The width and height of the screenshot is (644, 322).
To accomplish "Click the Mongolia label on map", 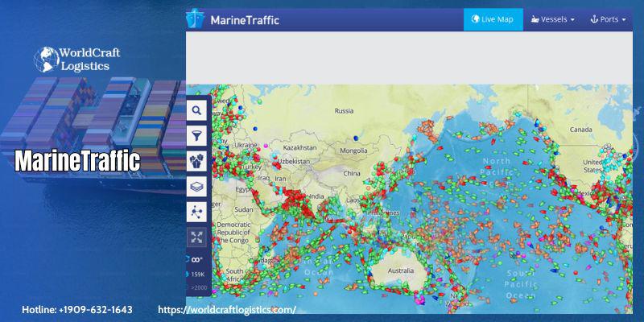I will [353, 151].
